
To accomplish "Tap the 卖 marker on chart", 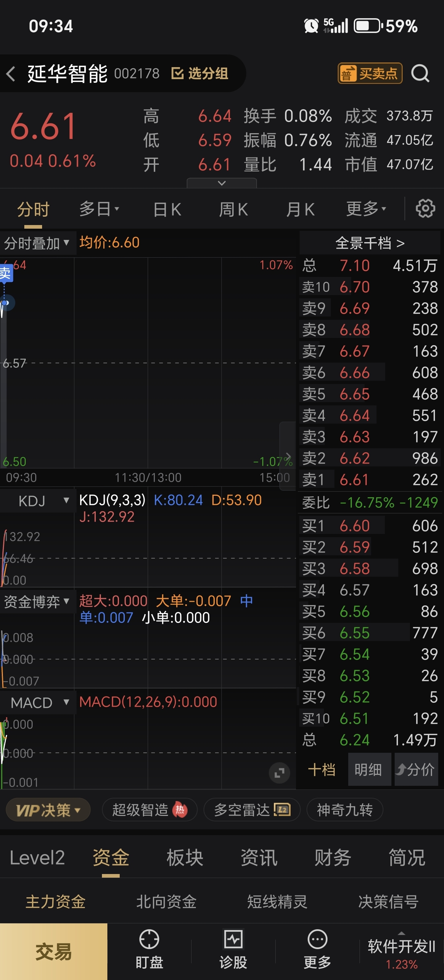I will point(6,273).
